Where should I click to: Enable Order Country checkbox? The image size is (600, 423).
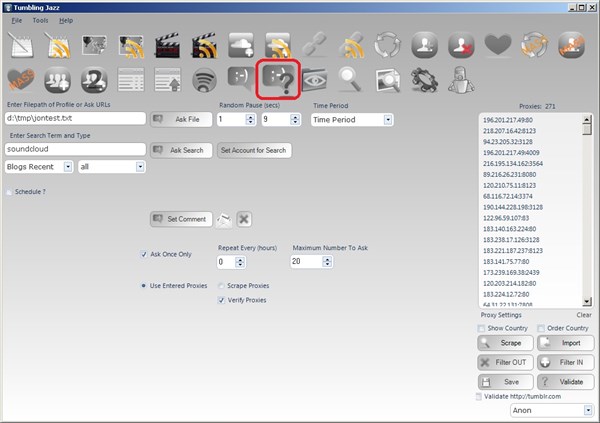point(541,328)
